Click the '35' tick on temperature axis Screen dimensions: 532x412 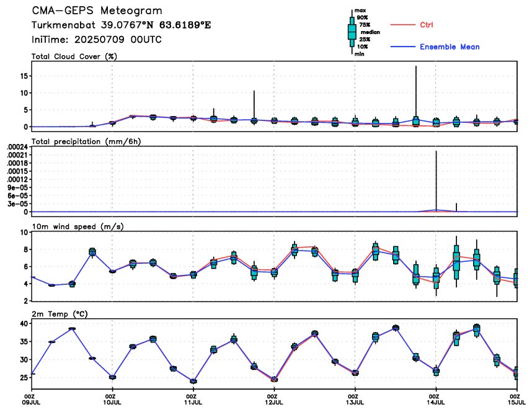tap(24, 341)
